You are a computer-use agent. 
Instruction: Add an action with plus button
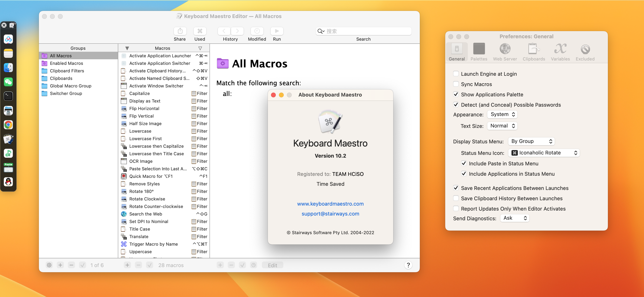[220, 265]
